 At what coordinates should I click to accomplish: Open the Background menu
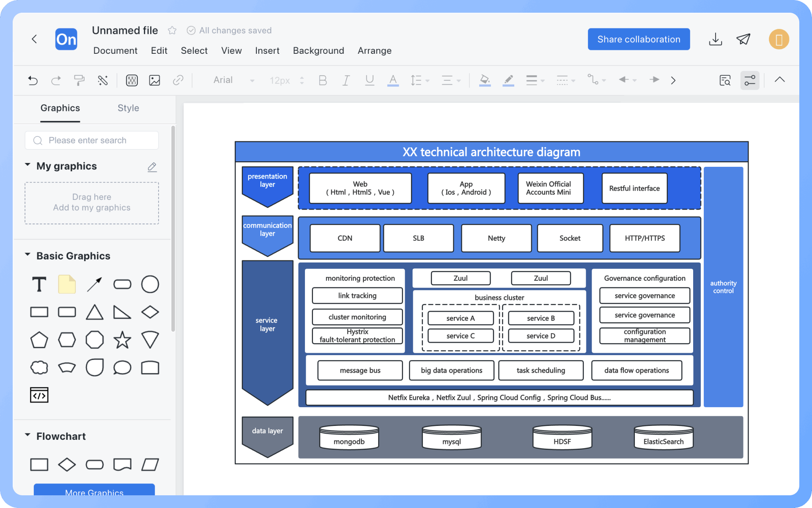pyautogui.click(x=318, y=50)
